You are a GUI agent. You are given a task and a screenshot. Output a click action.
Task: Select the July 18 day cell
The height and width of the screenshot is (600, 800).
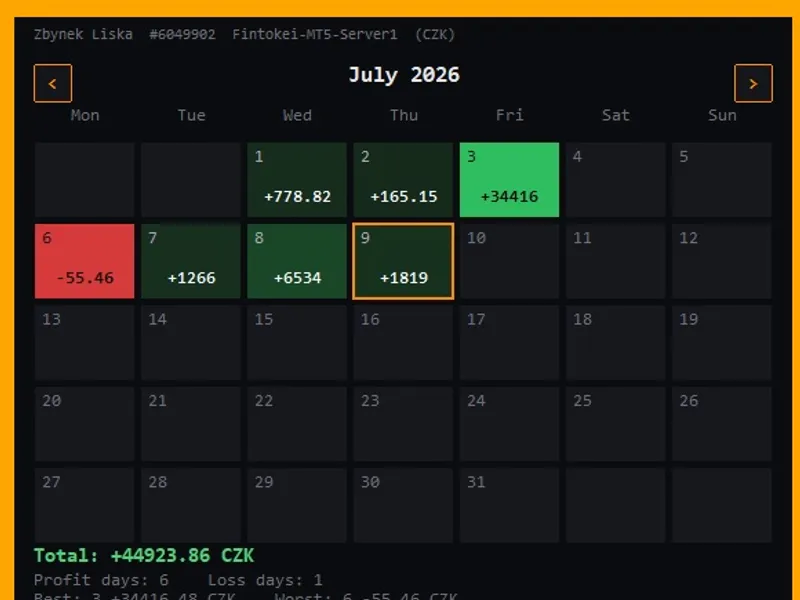(x=616, y=343)
